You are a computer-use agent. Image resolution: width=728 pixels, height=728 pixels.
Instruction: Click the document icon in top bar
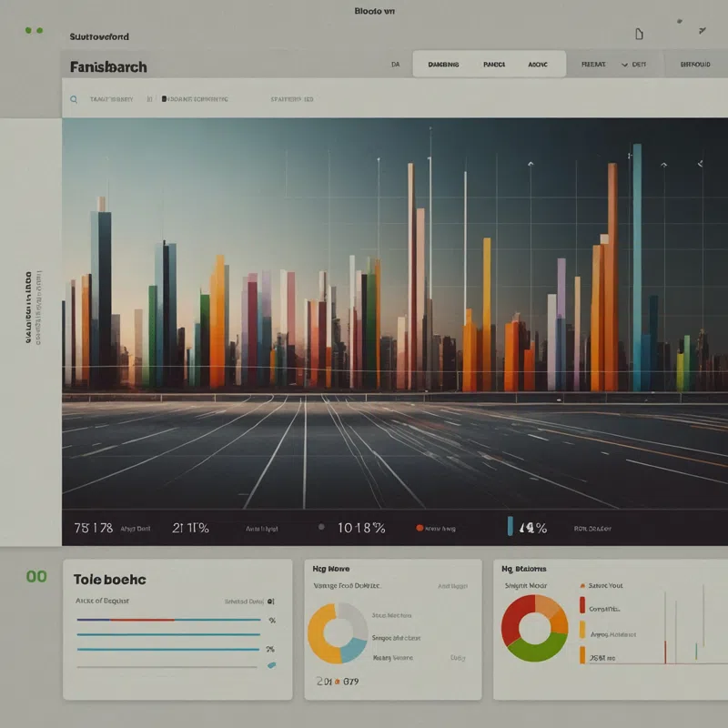pos(639,35)
